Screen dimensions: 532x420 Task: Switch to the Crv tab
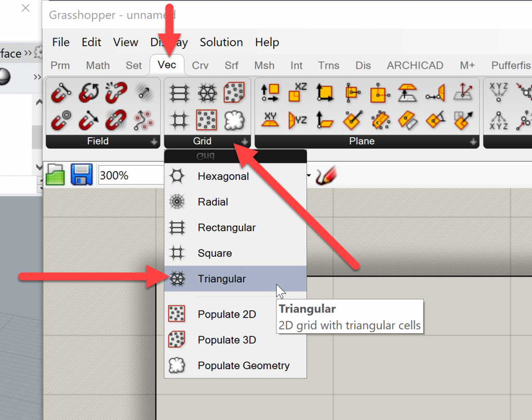click(x=200, y=65)
